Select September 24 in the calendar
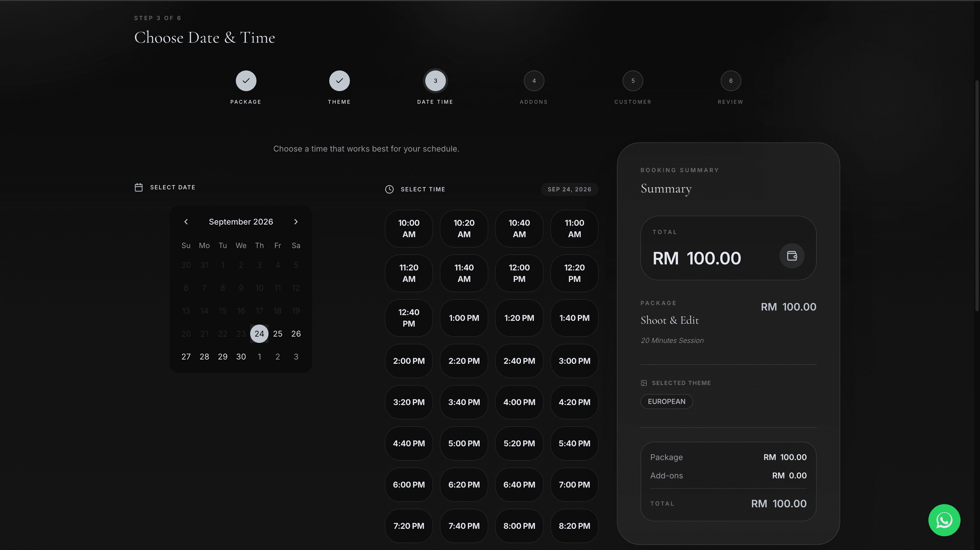This screenshot has height=550, width=980. coord(259,333)
